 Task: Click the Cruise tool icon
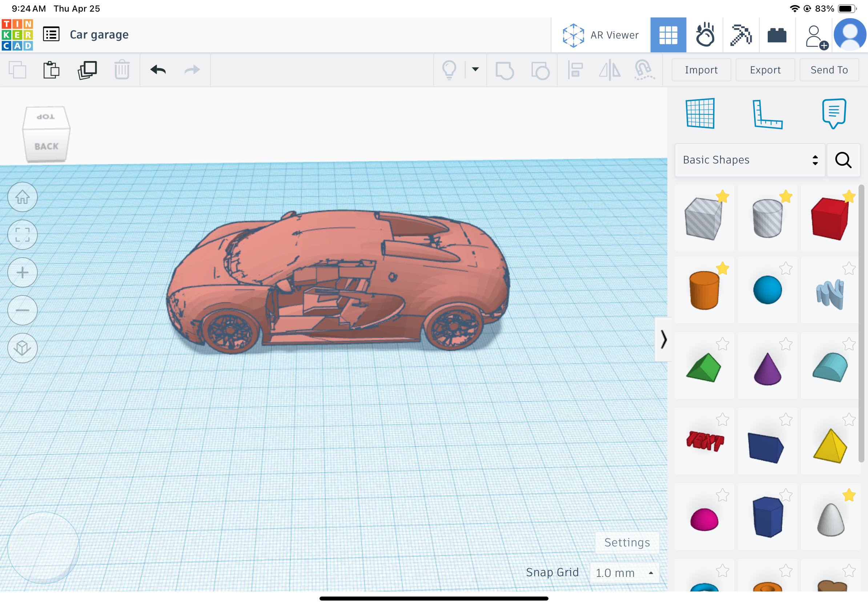click(644, 70)
